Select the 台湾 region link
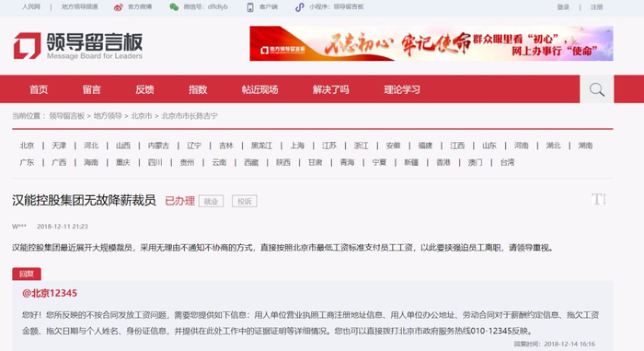 click(x=508, y=162)
